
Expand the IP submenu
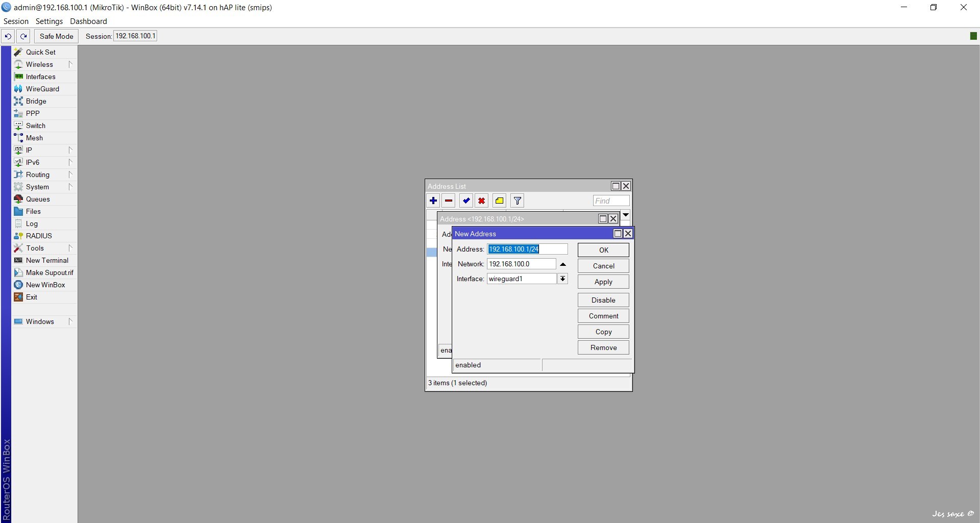(70, 150)
